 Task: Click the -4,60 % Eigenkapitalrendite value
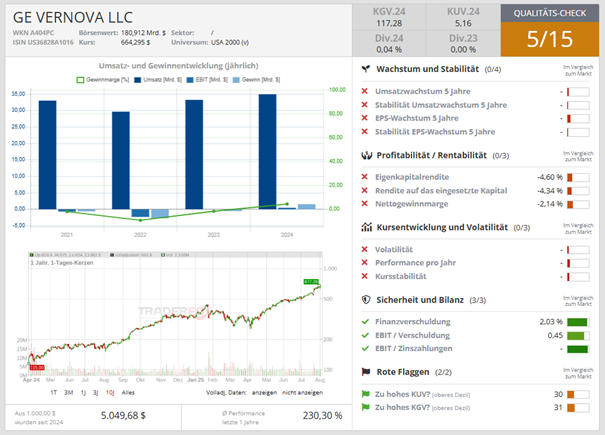pyautogui.click(x=550, y=177)
